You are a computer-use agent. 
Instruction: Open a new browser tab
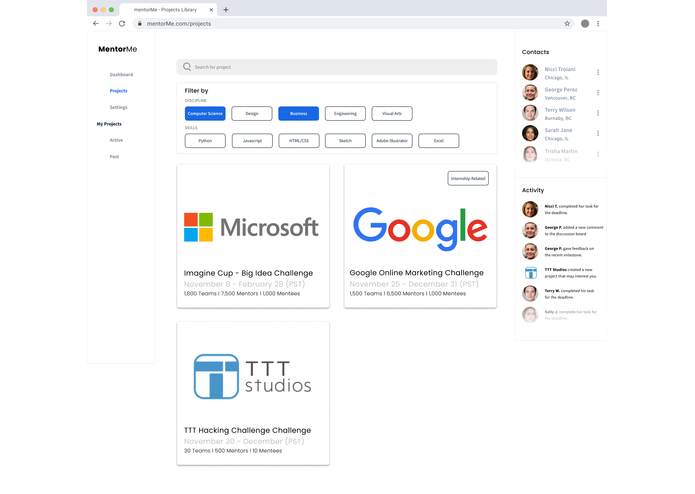[226, 9]
